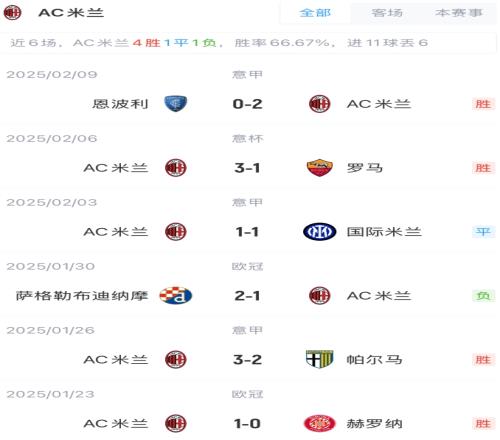Click the 赫罗纳 team name

[374, 424]
